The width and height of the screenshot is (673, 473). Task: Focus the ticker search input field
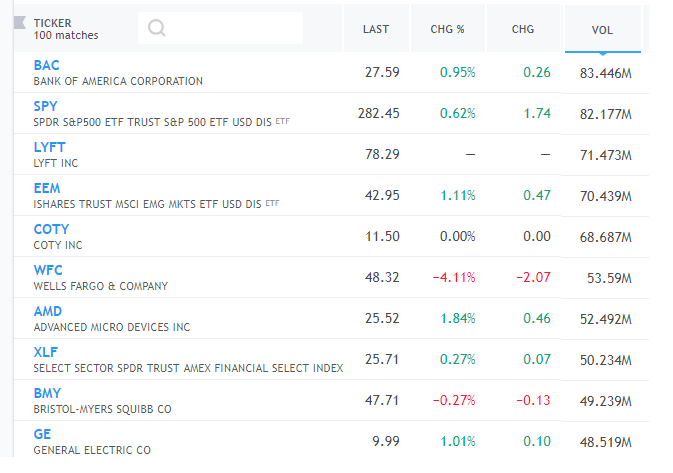(220, 28)
